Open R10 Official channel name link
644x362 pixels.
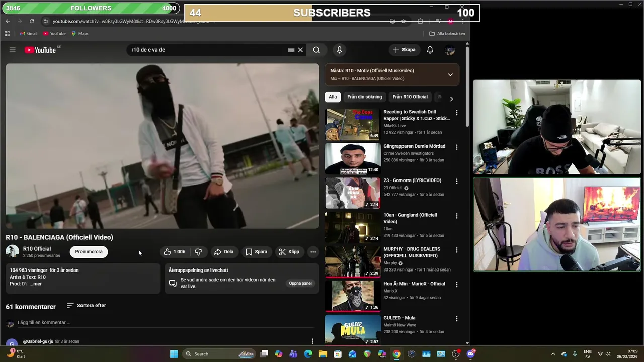pyautogui.click(x=37, y=249)
